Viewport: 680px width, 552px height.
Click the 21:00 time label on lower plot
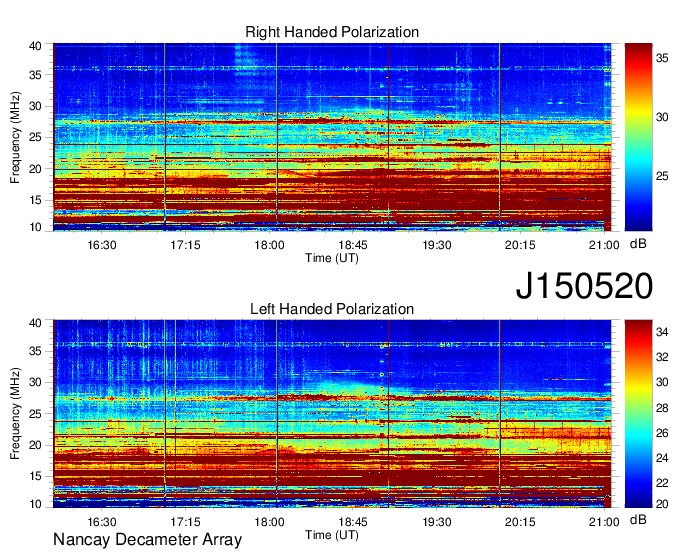pos(604,522)
